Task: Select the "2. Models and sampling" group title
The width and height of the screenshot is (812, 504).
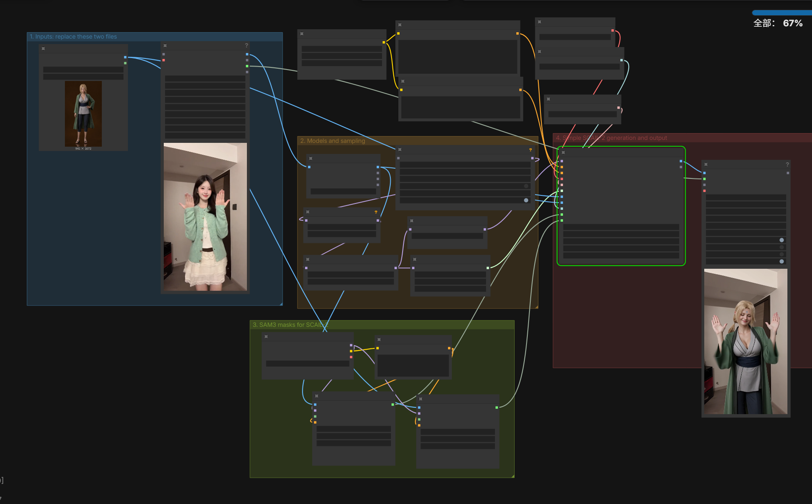Action: [333, 141]
